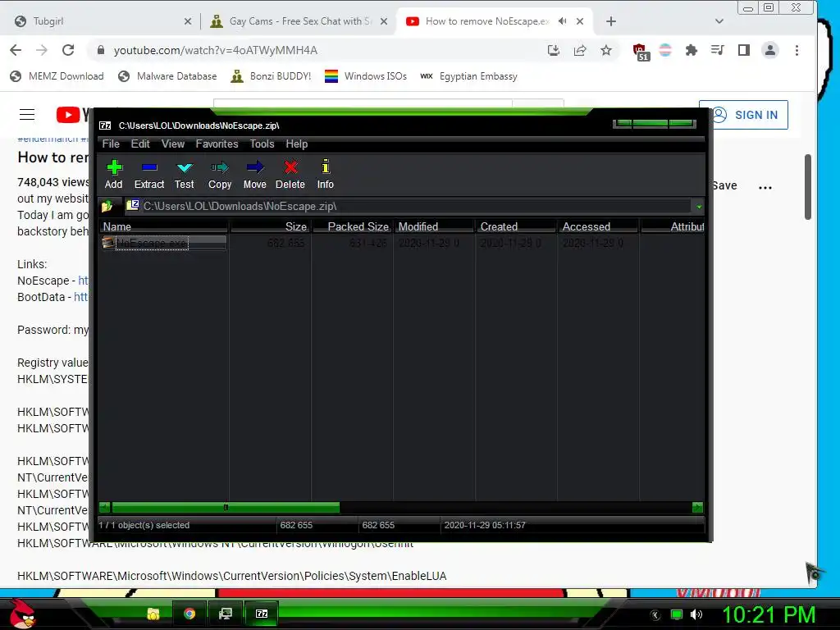Sort by the Accessed column header

(598, 226)
